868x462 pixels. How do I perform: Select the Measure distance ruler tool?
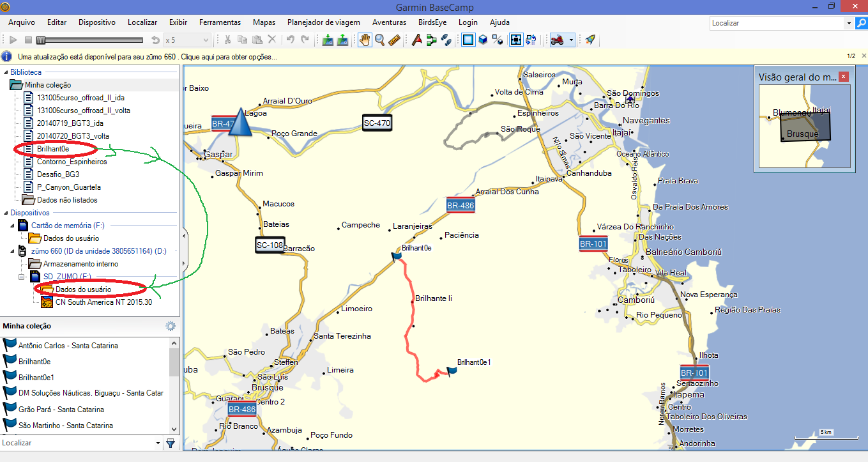coord(395,40)
